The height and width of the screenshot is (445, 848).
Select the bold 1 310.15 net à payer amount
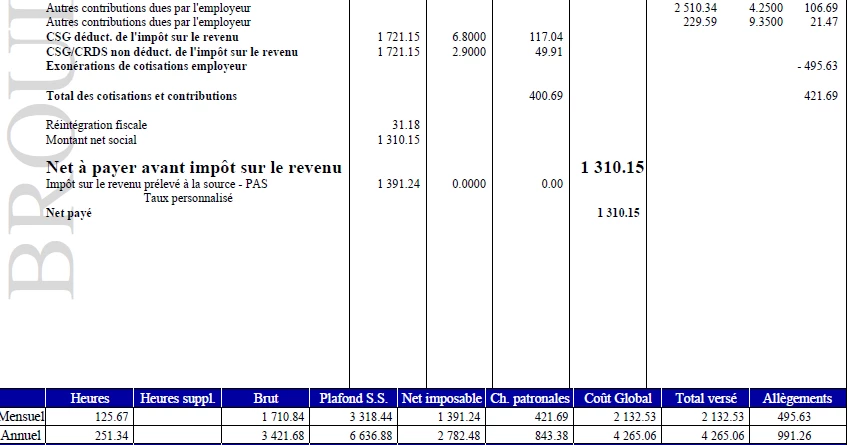click(x=612, y=168)
